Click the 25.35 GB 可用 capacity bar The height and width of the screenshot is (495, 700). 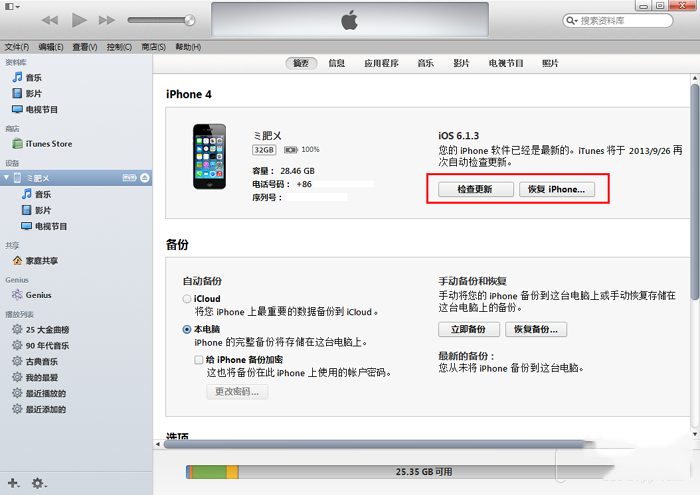400,472
